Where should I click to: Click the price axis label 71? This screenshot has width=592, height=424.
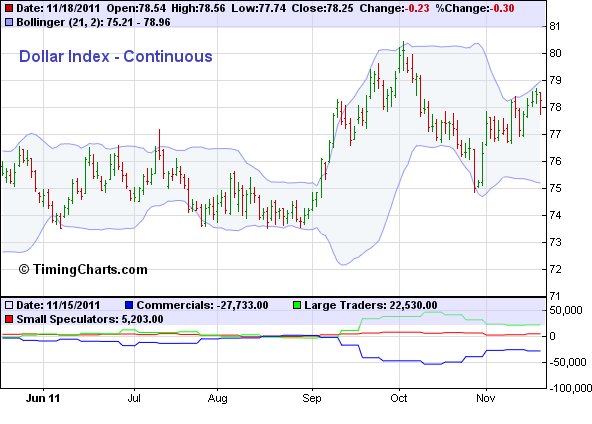[555, 296]
